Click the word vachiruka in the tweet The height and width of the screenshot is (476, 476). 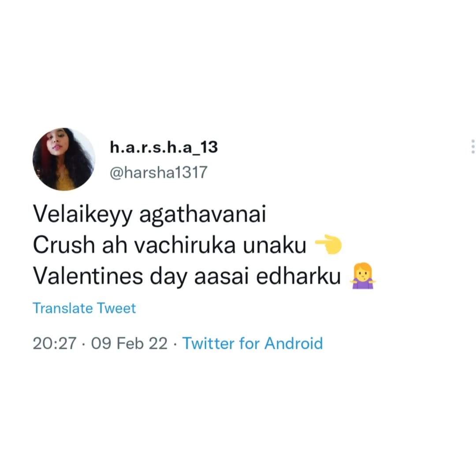coord(185,246)
